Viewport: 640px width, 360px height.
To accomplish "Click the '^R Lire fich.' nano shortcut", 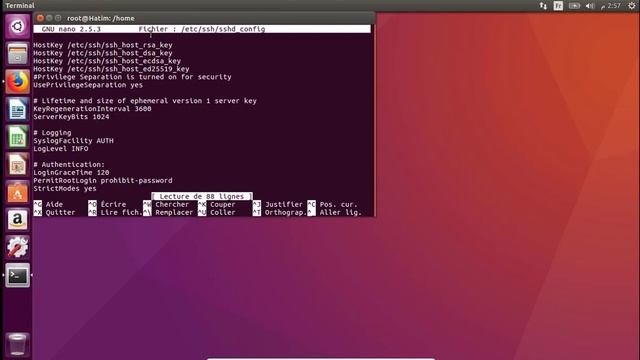I will tap(116, 212).
